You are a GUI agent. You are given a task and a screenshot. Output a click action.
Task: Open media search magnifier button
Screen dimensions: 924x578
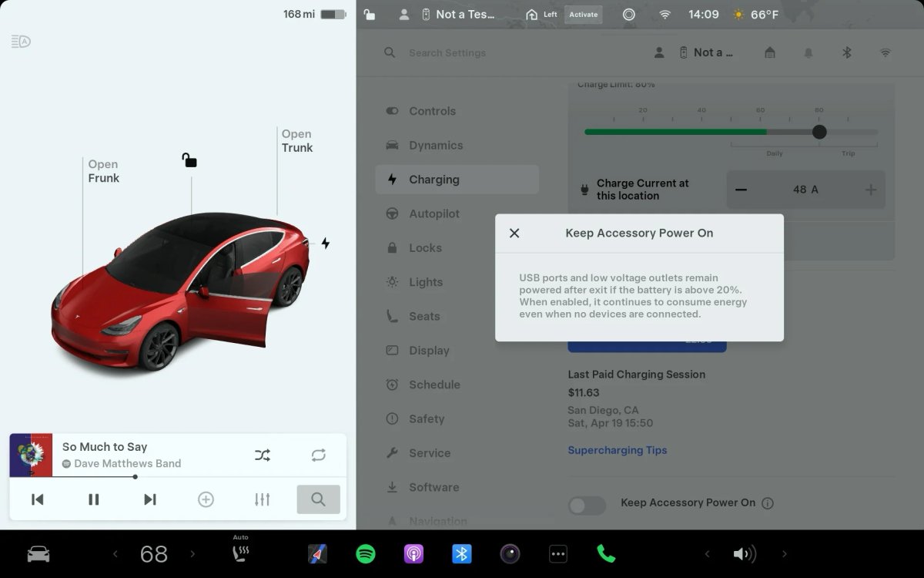click(318, 499)
